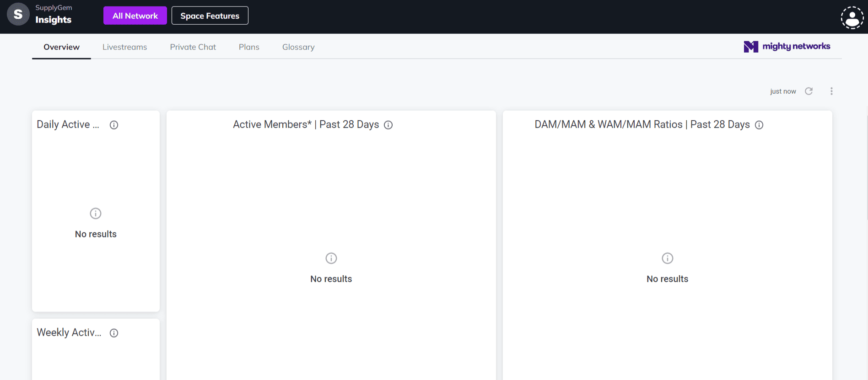The width and height of the screenshot is (868, 380).
Task: Open the user profile icon
Action: click(852, 17)
